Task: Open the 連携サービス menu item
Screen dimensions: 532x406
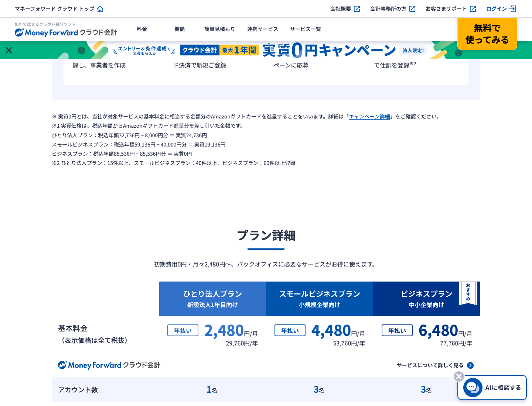Action: pos(262,29)
